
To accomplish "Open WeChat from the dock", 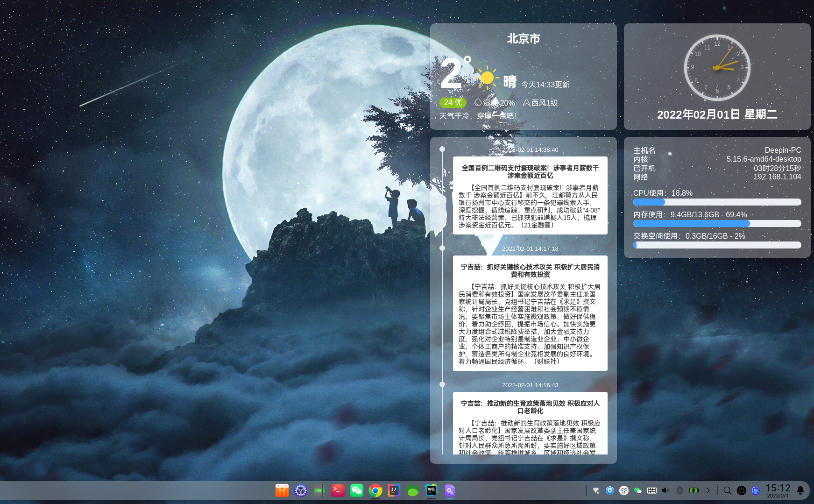I will [x=357, y=490].
